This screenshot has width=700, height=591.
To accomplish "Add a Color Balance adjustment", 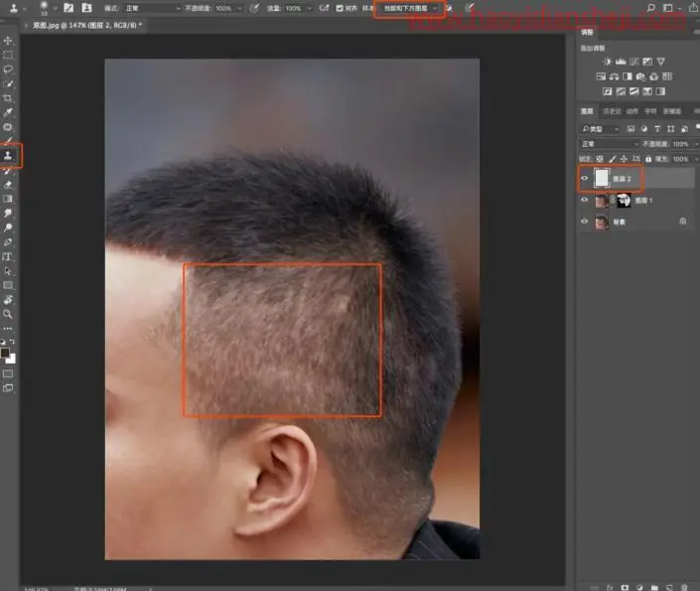I will [x=615, y=76].
